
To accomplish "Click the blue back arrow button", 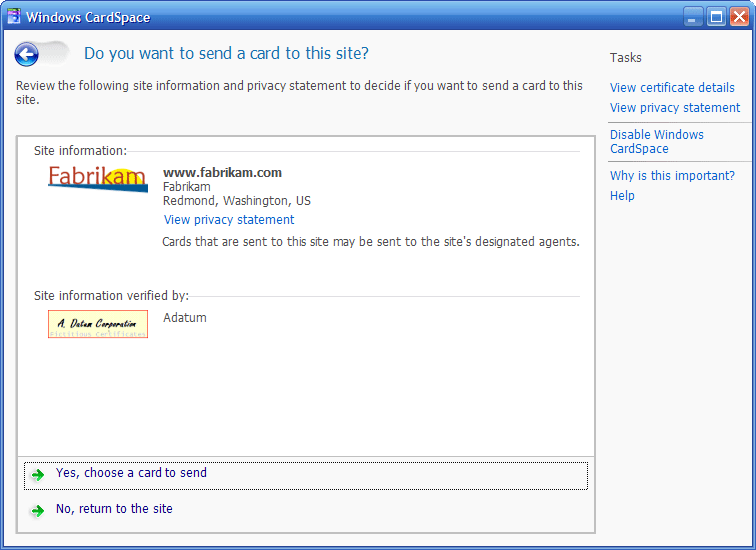I will click(x=27, y=55).
